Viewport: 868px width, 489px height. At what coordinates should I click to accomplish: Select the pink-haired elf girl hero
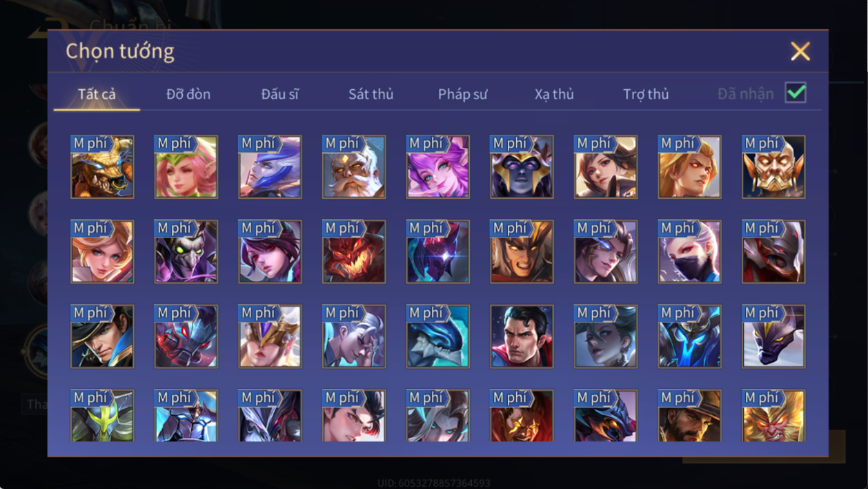[186, 166]
